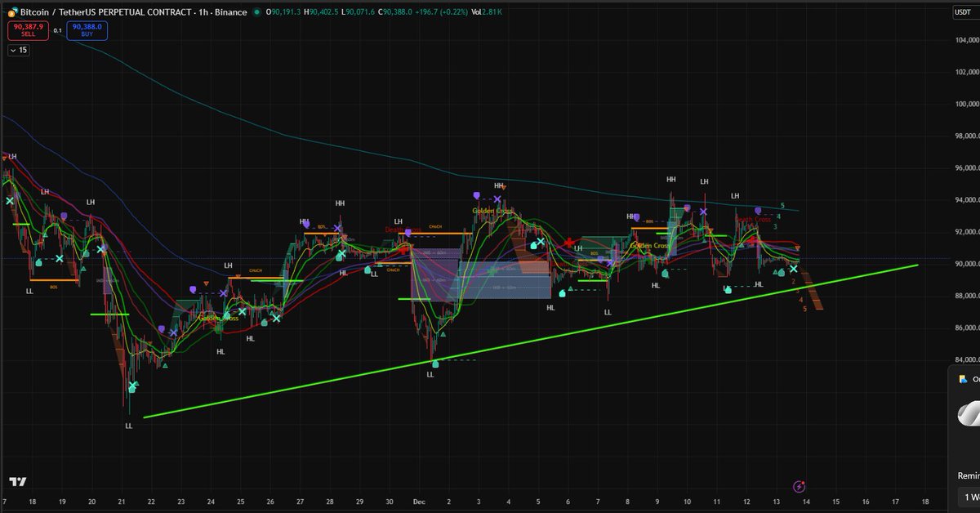980x513 pixels.
Task: Select the ascending green trendline
Action: 531,341
